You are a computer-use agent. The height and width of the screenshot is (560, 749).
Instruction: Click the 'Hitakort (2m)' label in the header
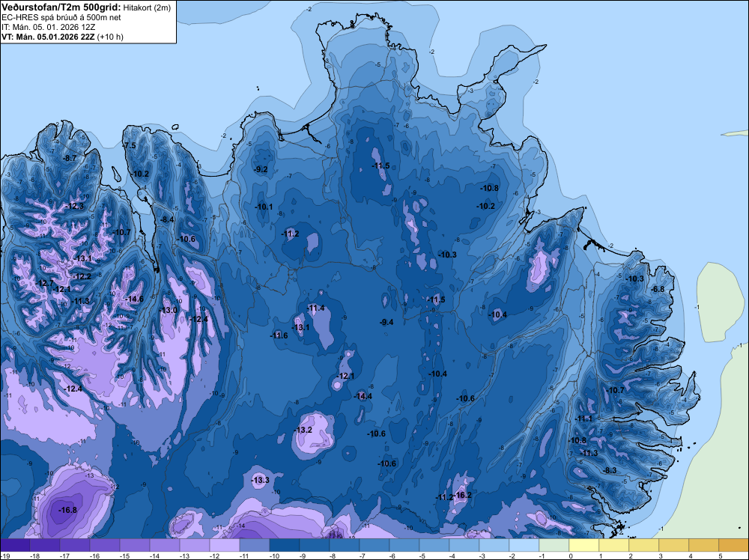147,7
